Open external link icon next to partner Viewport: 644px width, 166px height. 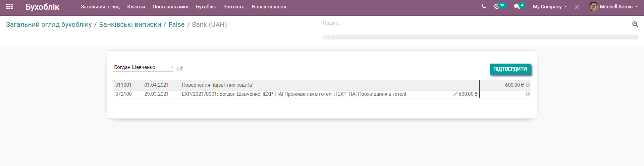[x=180, y=69]
